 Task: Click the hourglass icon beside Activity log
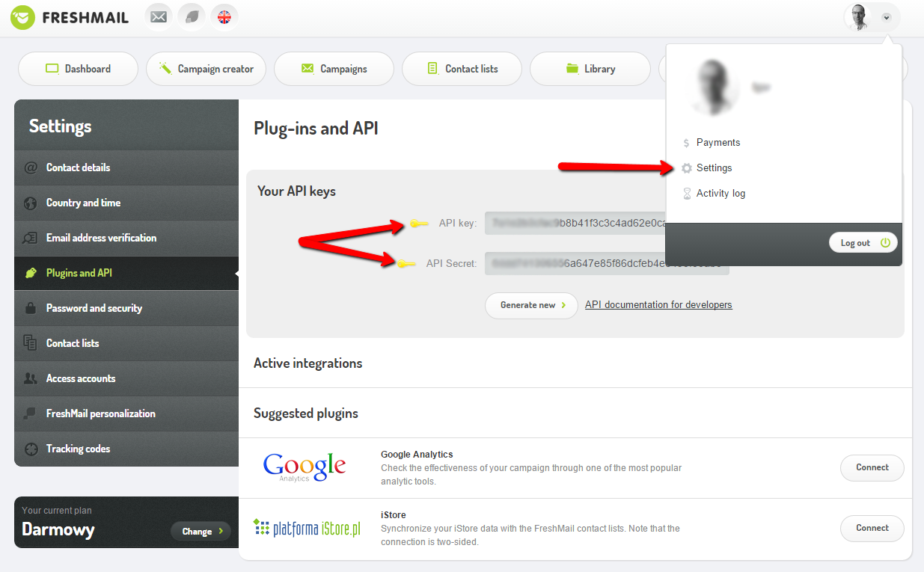pyautogui.click(x=686, y=194)
